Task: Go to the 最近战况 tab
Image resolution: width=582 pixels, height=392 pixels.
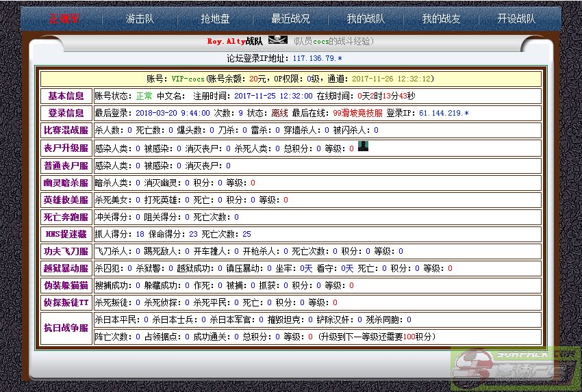Action: click(290, 18)
